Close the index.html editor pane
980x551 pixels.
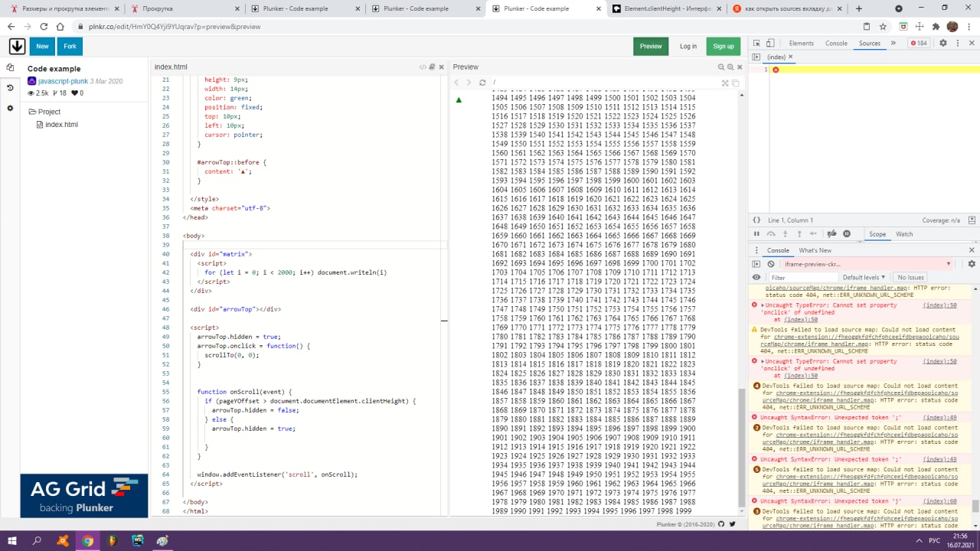440,67
